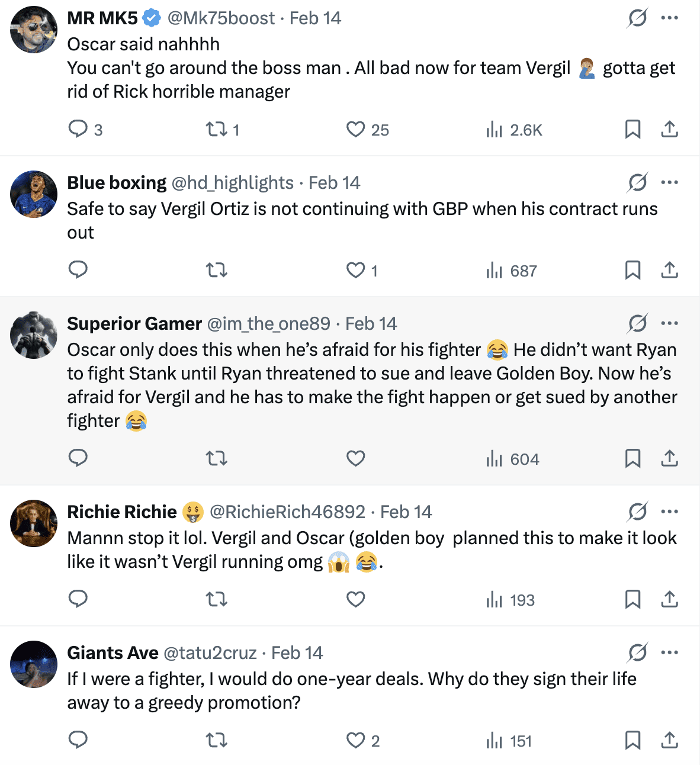700x765 pixels.
Task: Click Grok icon on Giants Ave tweet
Action: pos(637,652)
